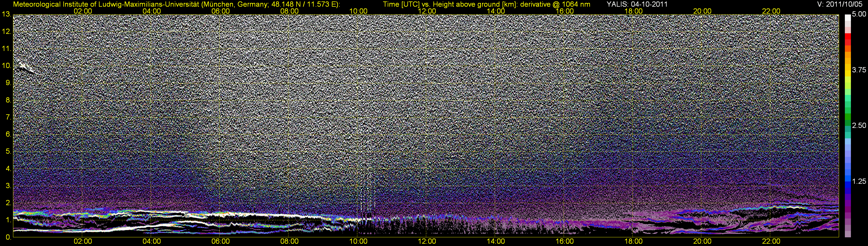Click the 22:00 label on the bottom time axis
The width and height of the screenshot is (868, 246).
771,241
